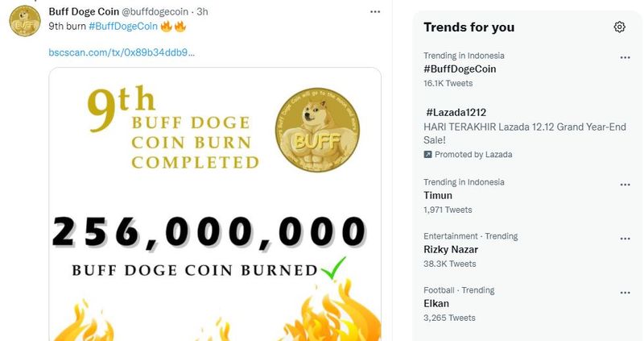Open the bscscan.com transaction link

[122, 53]
